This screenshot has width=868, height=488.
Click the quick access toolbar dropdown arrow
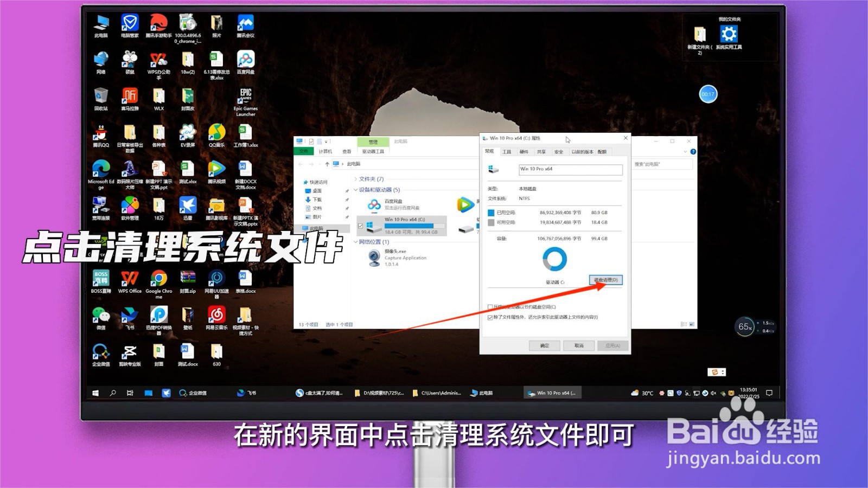coord(326,142)
